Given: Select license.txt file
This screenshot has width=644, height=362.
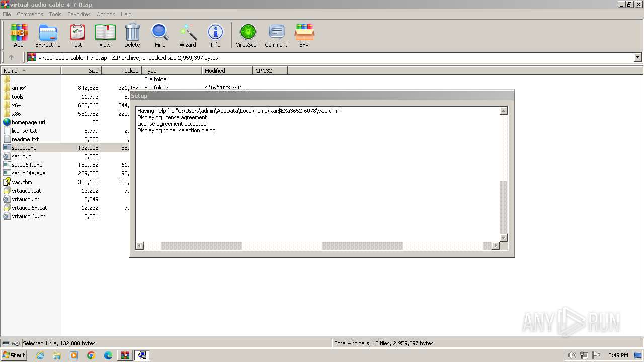Looking at the screenshot, I should pos(24,131).
